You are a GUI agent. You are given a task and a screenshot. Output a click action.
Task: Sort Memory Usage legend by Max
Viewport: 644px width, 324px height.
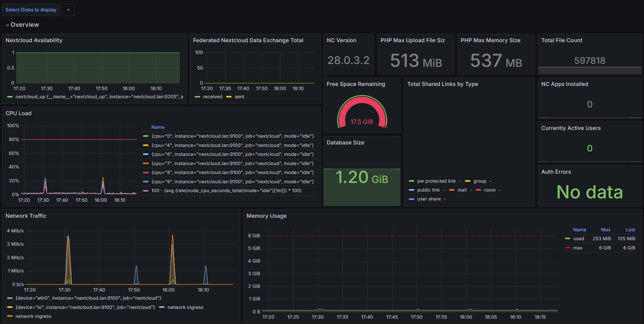[x=605, y=230]
